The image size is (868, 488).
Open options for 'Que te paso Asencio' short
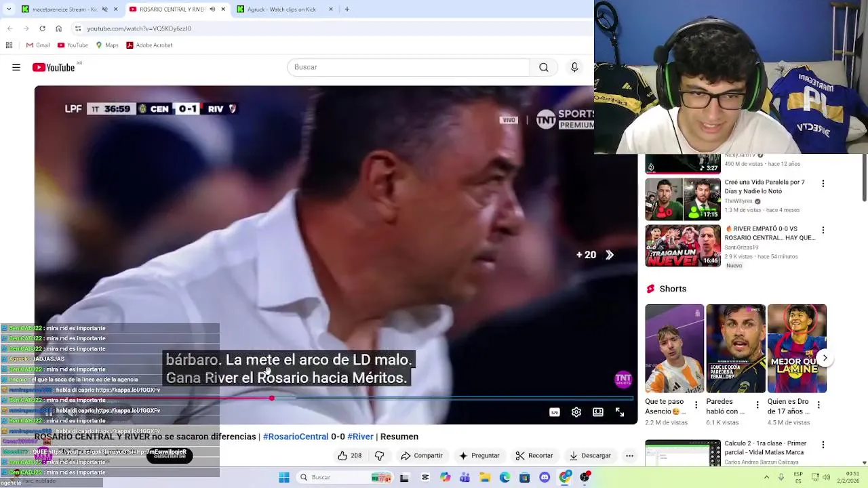(x=696, y=405)
